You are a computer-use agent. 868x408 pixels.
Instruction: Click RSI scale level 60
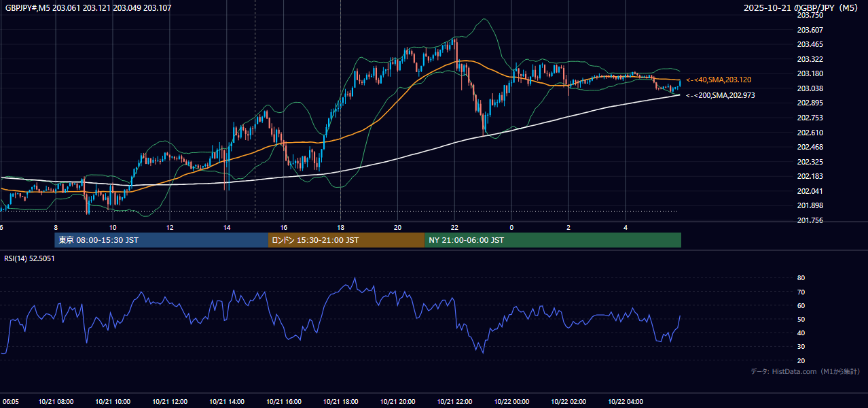tap(801, 305)
